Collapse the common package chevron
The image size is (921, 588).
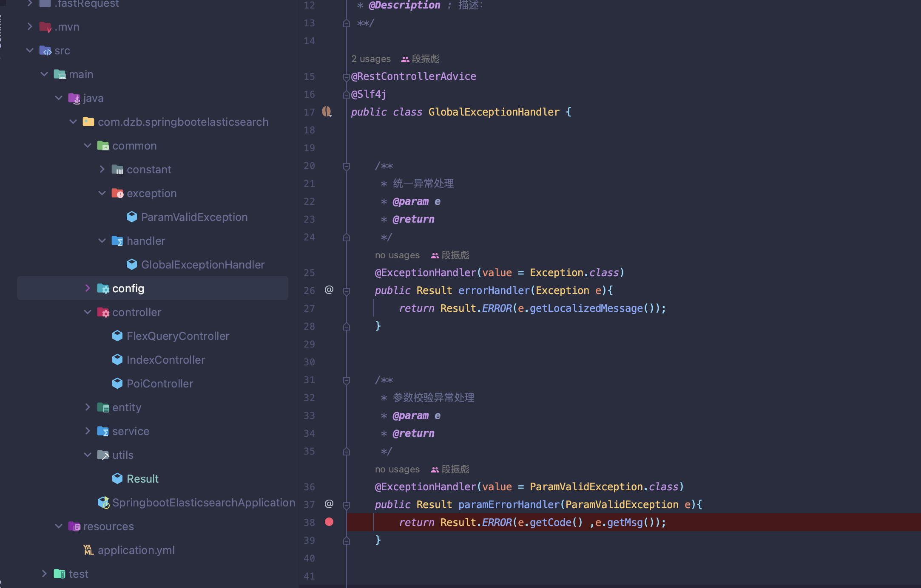point(88,146)
